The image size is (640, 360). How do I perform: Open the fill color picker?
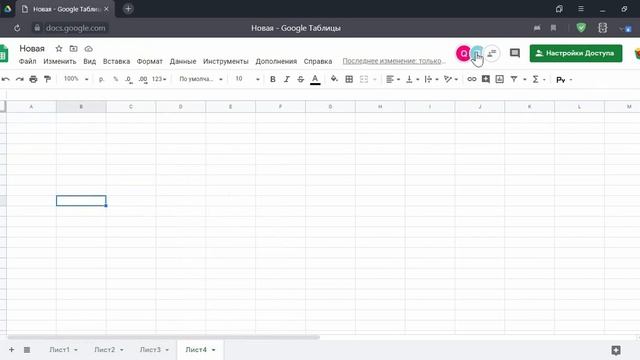coord(334,79)
